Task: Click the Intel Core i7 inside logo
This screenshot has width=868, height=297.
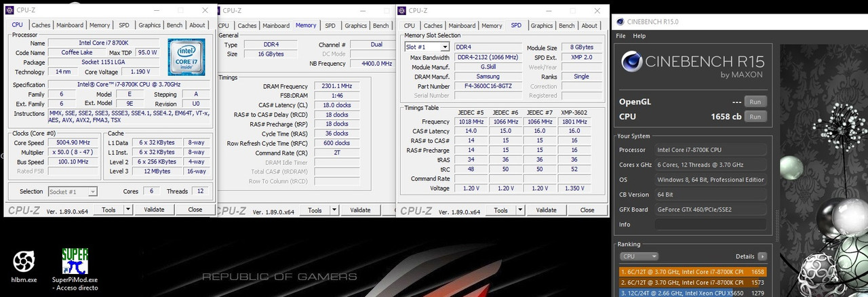Action: pyautogui.click(x=186, y=57)
